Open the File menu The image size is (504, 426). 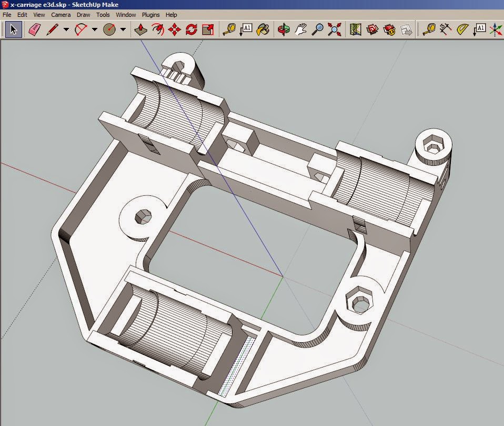tap(7, 15)
